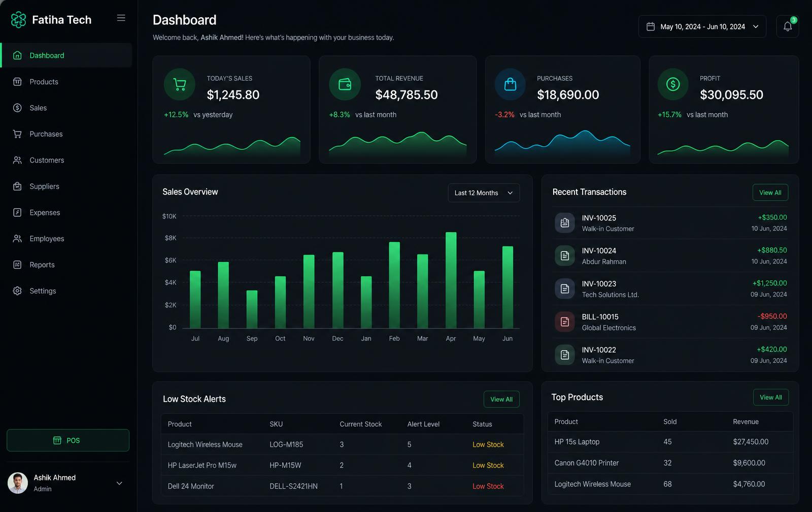
Task: Click Total Revenue wallet icon
Action: tap(345, 84)
